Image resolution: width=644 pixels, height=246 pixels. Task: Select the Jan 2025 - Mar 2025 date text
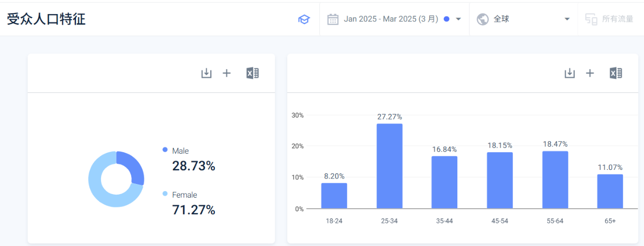coord(391,19)
